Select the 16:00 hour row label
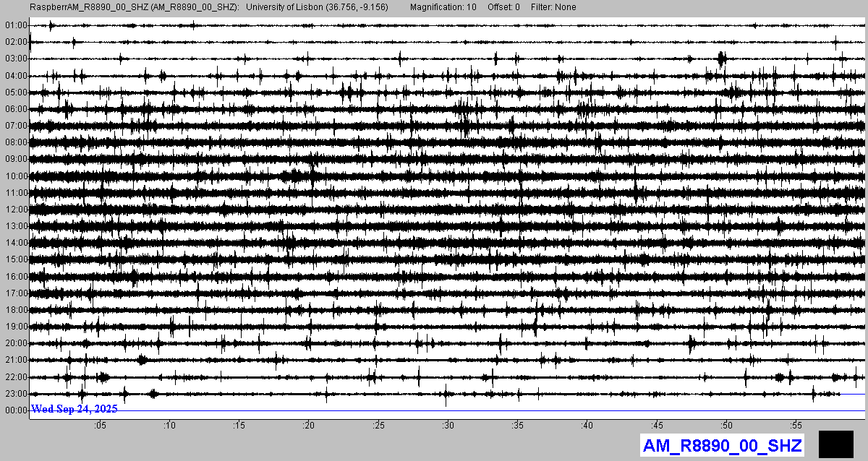This screenshot has height=461, width=868. [15, 277]
